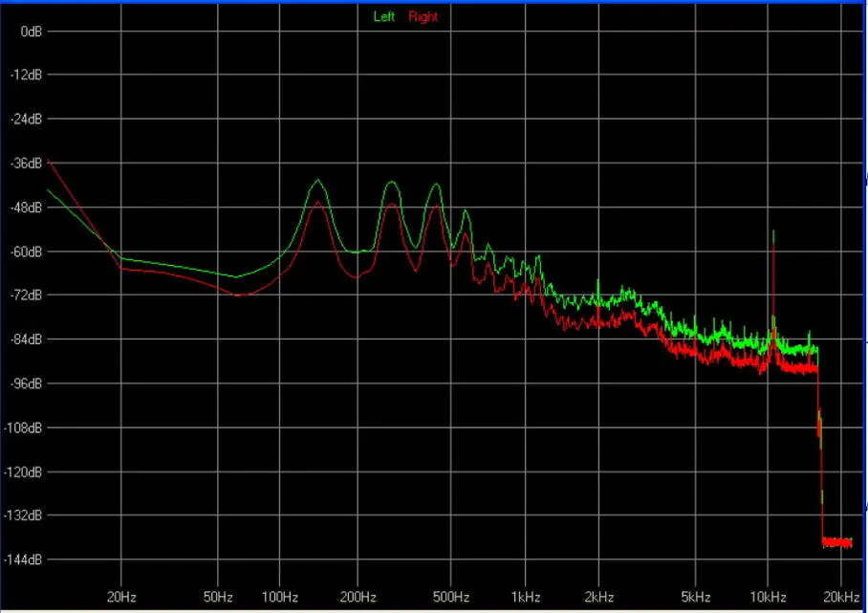Click the tip of the sharp spike near 10kHz

point(772,232)
